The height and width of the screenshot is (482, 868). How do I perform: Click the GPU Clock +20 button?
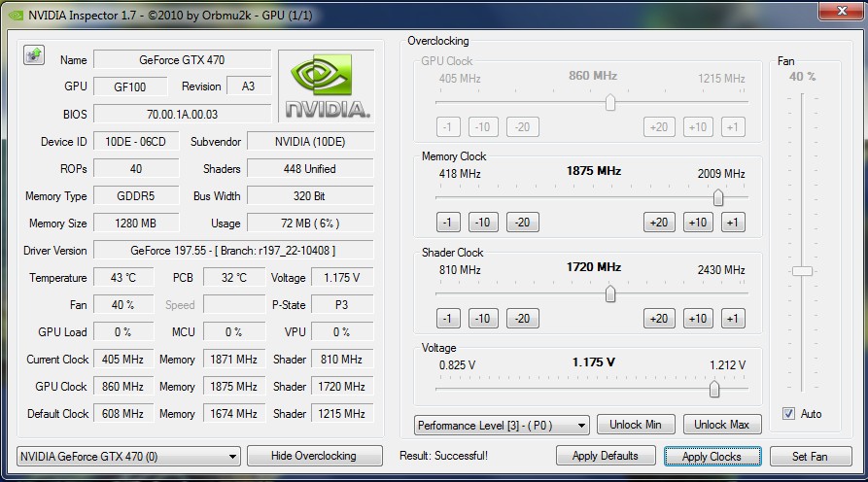point(659,127)
